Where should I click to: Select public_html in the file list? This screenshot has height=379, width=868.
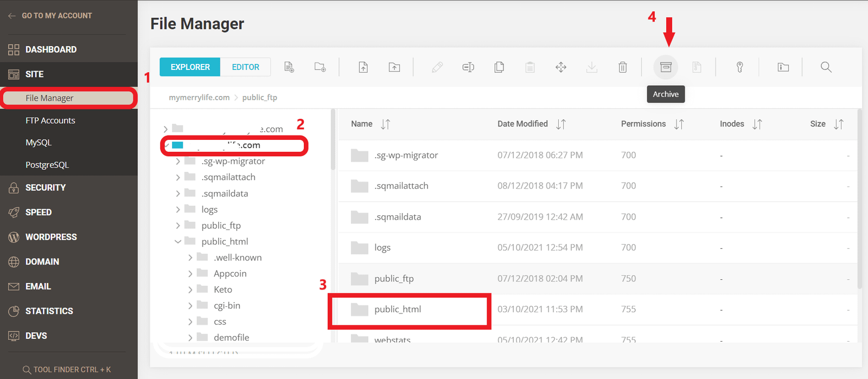click(x=598, y=310)
